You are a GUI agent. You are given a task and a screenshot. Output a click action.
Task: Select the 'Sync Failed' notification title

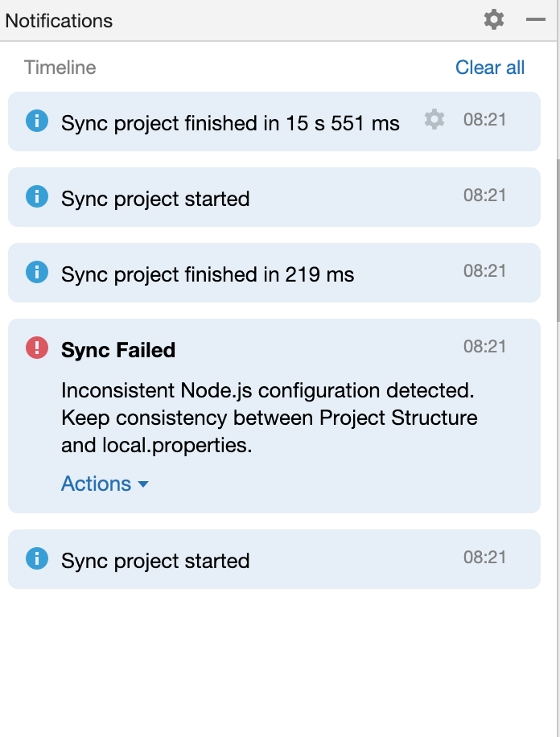pyautogui.click(x=118, y=350)
